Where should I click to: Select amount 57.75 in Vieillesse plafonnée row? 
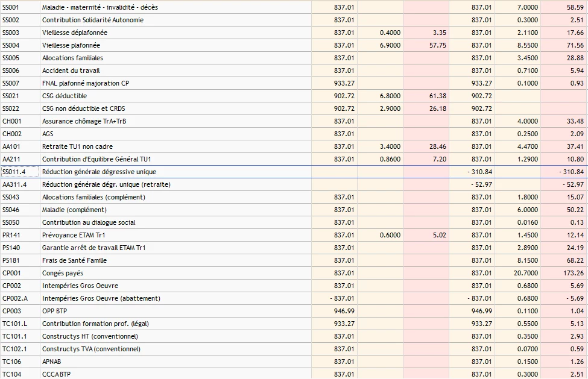click(438, 45)
